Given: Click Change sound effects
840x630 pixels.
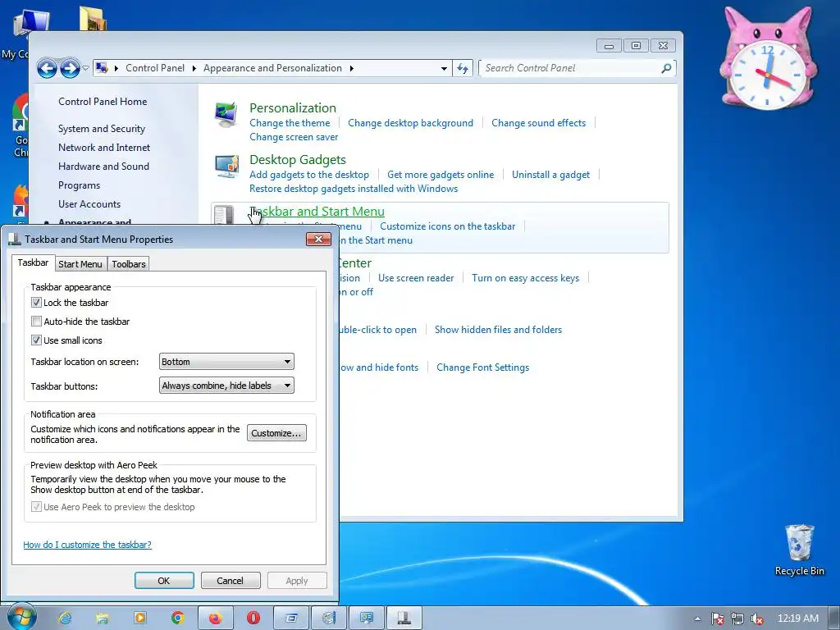Looking at the screenshot, I should pyautogui.click(x=538, y=123).
